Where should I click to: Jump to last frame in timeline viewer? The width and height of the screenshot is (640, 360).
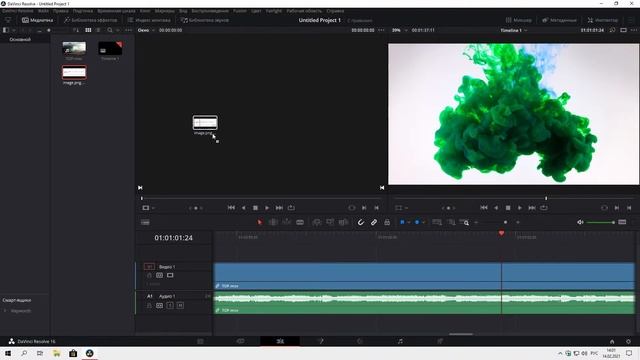pyautogui.click(x=532, y=208)
